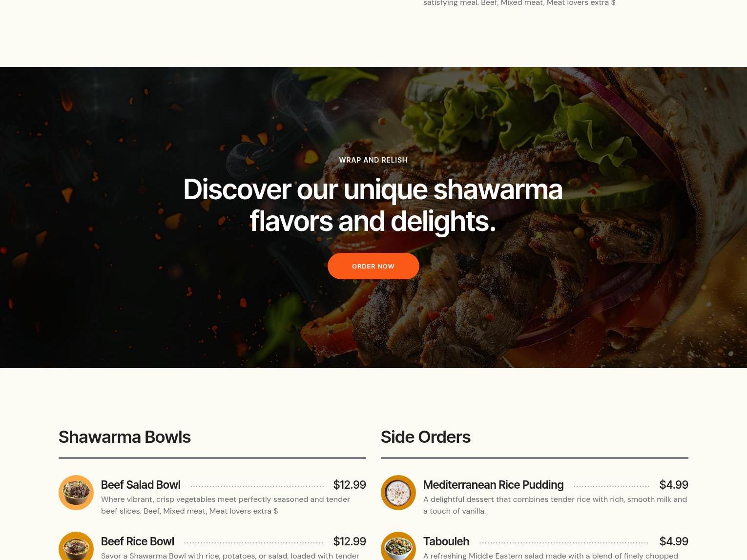Click the Beef Salad Bowl thumbnail image

coord(76,493)
